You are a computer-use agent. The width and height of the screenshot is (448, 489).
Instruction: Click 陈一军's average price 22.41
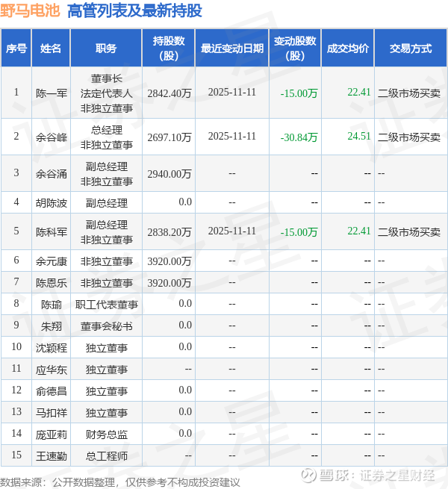tap(359, 92)
